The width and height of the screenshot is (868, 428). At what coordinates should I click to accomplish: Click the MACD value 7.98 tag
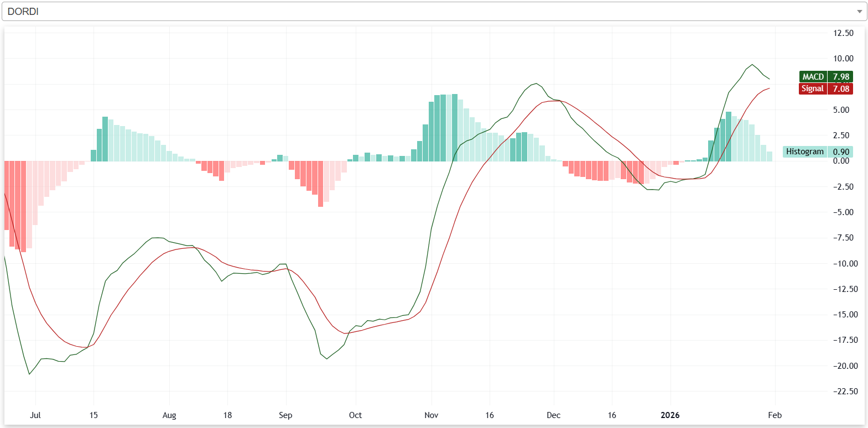tap(840, 77)
